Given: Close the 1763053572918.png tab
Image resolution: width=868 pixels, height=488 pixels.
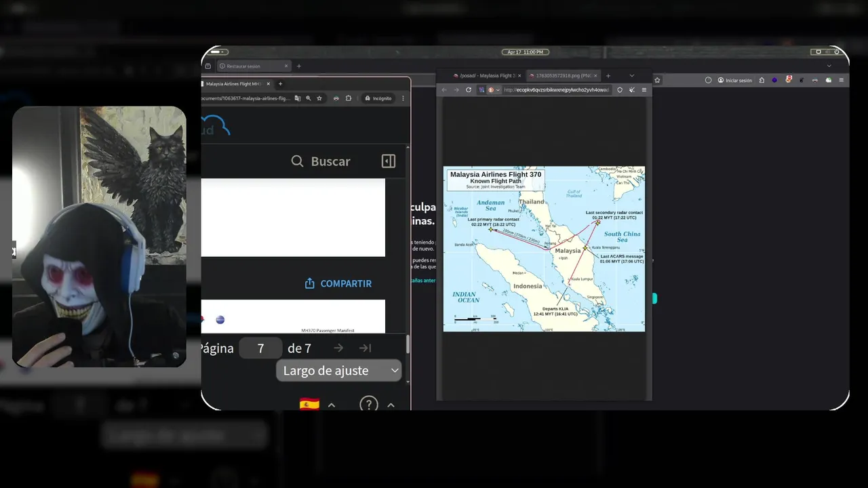Looking at the screenshot, I should (x=596, y=76).
